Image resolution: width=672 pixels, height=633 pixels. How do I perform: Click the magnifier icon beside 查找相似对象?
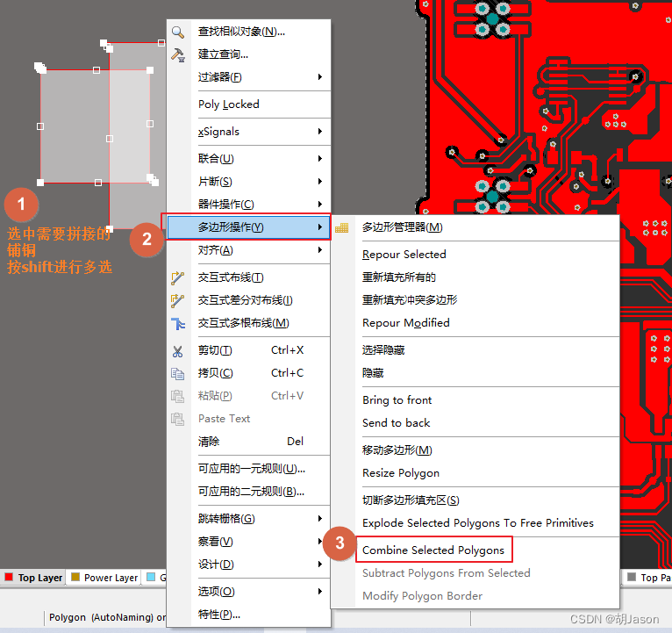(x=177, y=32)
